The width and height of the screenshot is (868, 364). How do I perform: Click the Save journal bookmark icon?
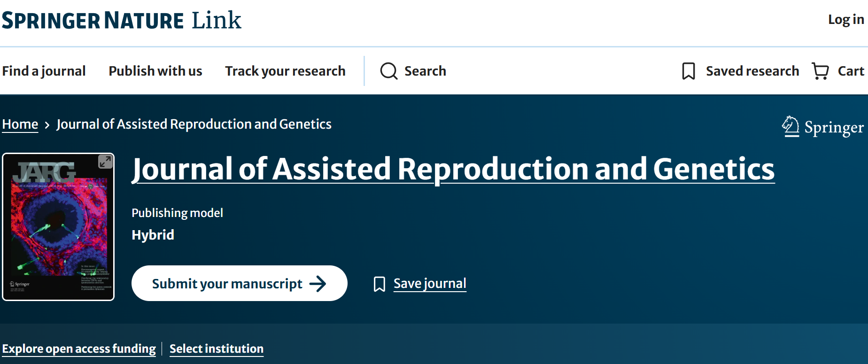(x=380, y=284)
